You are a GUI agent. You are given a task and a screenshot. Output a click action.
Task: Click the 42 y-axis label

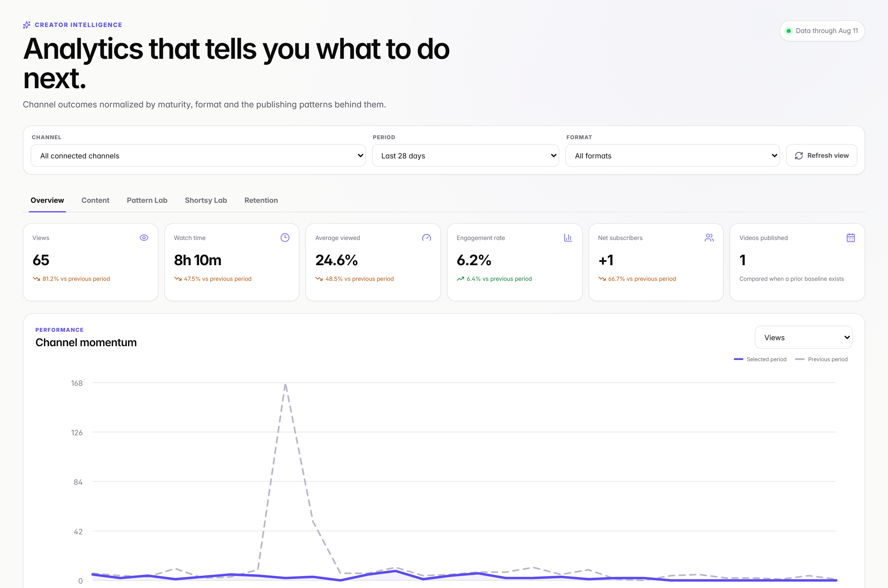point(78,531)
